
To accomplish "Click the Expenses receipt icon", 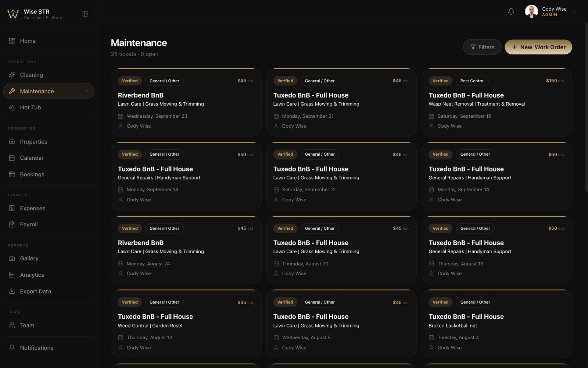I will tap(12, 208).
